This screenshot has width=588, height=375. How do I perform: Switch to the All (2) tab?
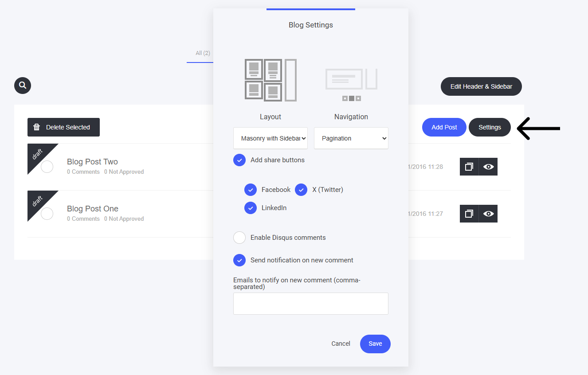(x=203, y=53)
